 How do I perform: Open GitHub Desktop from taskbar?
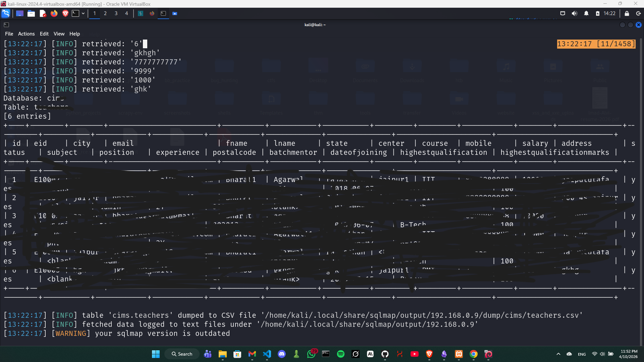pyautogui.click(x=385, y=354)
